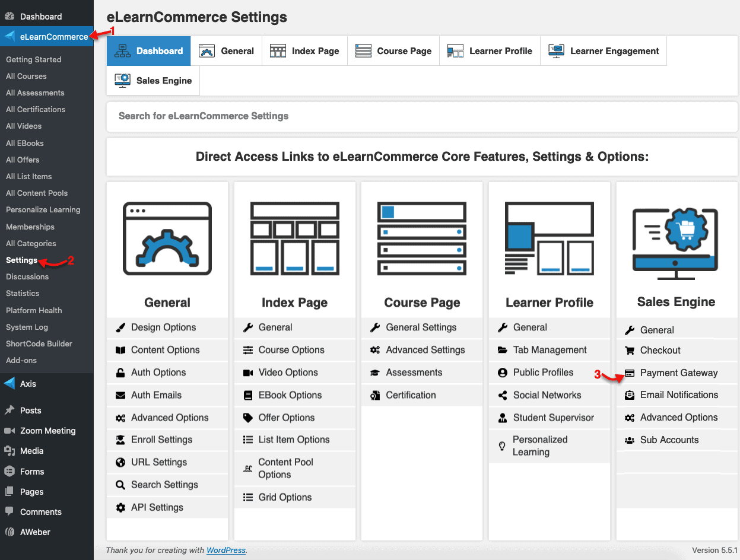Open the WordPress link in the footer
Screen dimensions: 740x560
[x=226, y=550]
